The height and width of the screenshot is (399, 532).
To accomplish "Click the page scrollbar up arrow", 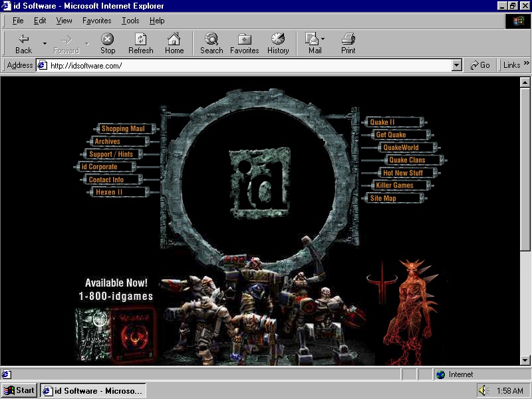I will [525, 82].
